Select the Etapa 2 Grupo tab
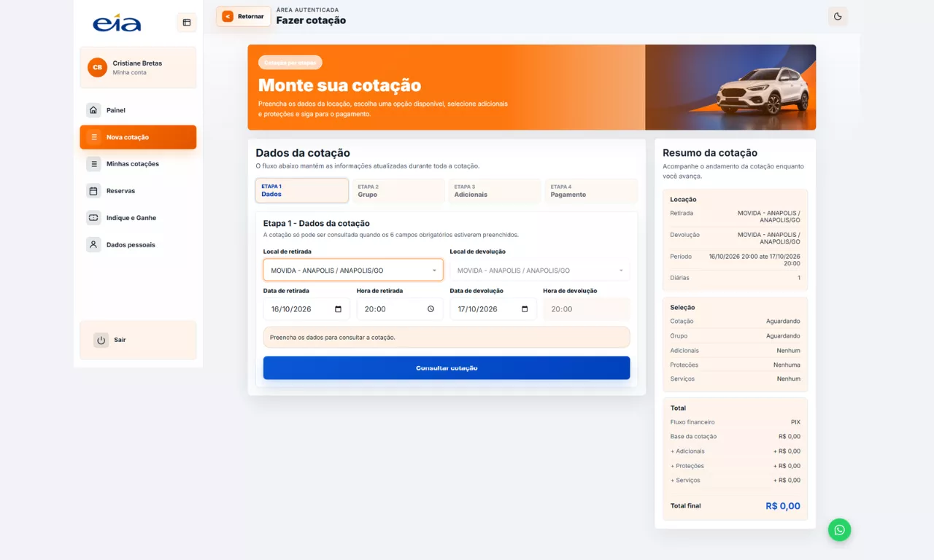934x560 pixels. pyautogui.click(x=398, y=191)
